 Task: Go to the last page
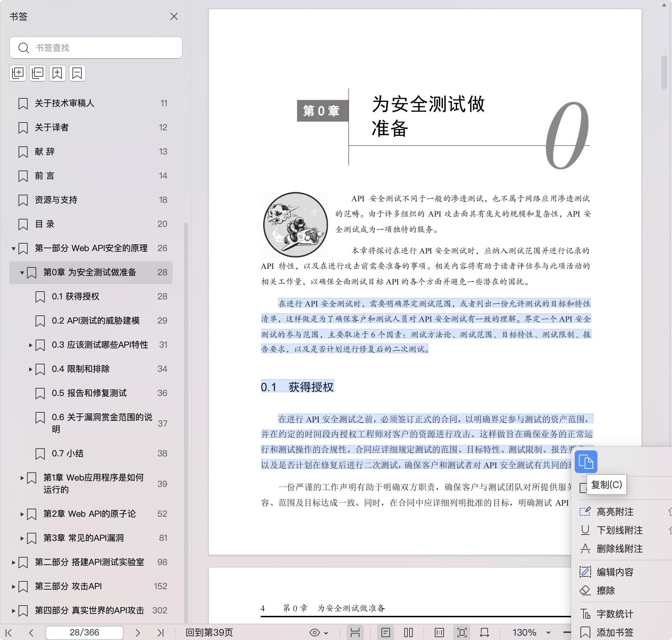[161, 633]
